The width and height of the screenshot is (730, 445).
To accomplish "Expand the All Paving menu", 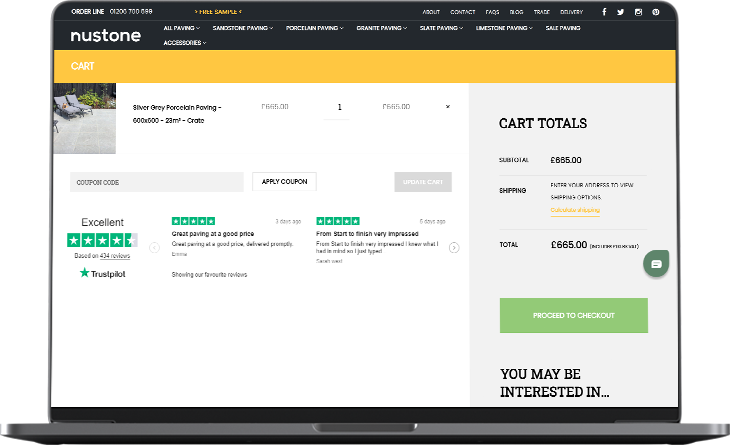I will (x=182, y=28).
